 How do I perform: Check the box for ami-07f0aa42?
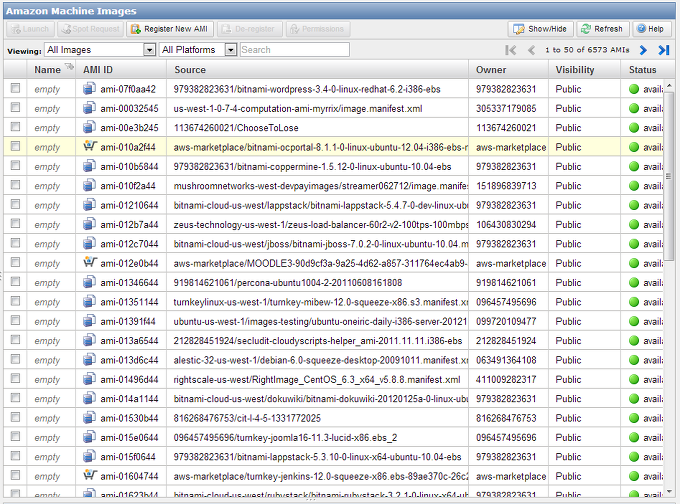tap(16, 88)
